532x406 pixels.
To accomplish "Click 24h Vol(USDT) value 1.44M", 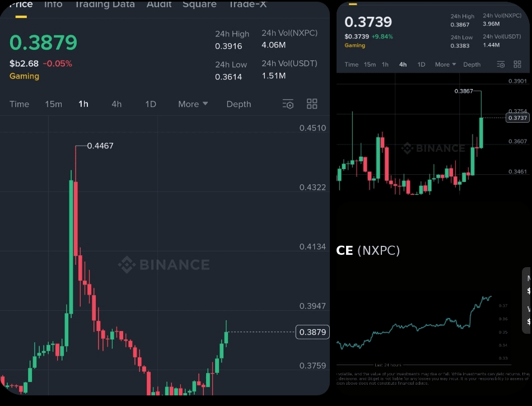I will coord(491,45).
